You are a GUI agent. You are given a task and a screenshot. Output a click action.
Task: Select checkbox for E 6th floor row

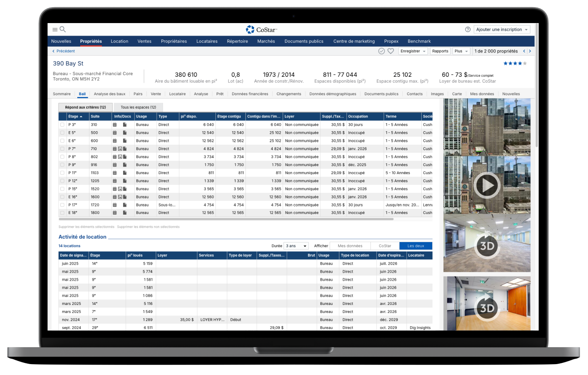coord(63,141)
